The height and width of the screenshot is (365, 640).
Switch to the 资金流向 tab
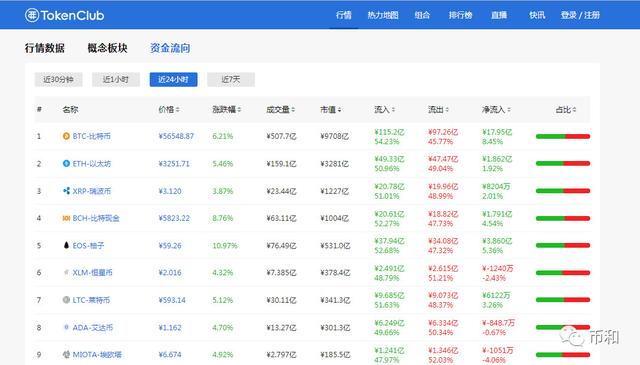[x=170, y=48]
